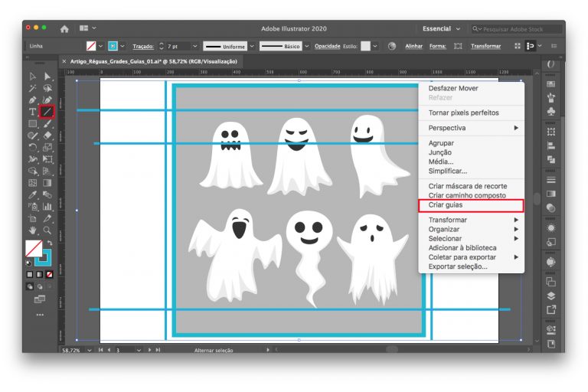
Task: Open stroke weight 7 pt dropdown
Action: pyautogui.click(x=194, y=46)
